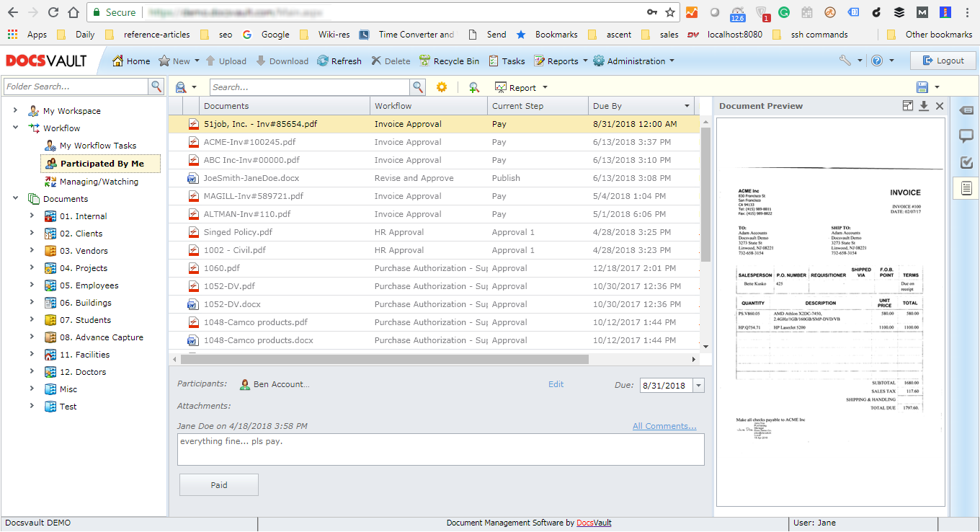Open the Due date dropdown
Viewport: 980px width, 532px height.
point(698,386)
